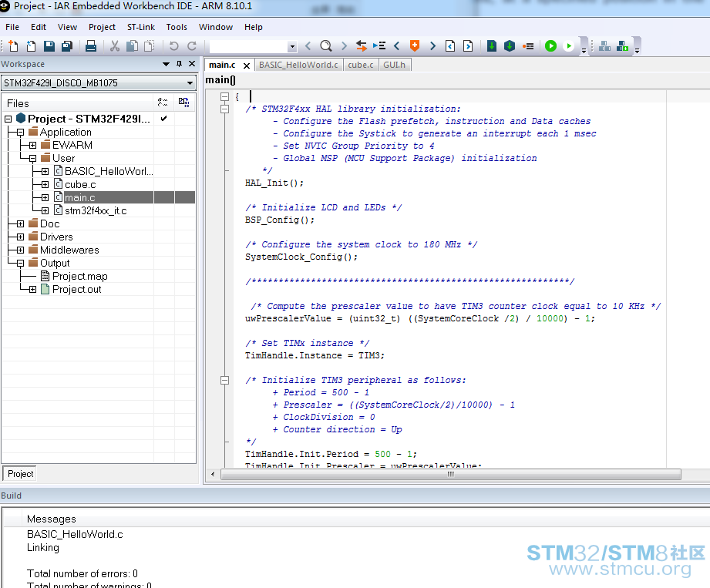Go to next bookmark
The width and height of the screenshot is (710, 588).
point(432,46)
